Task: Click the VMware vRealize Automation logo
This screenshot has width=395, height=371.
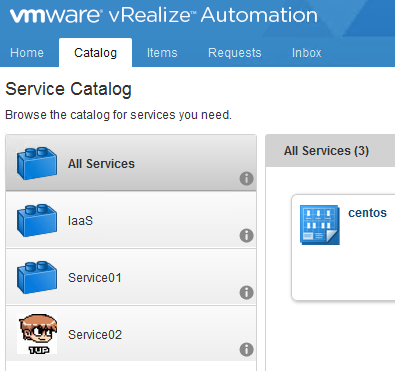Action: click(x=164, y=15)
